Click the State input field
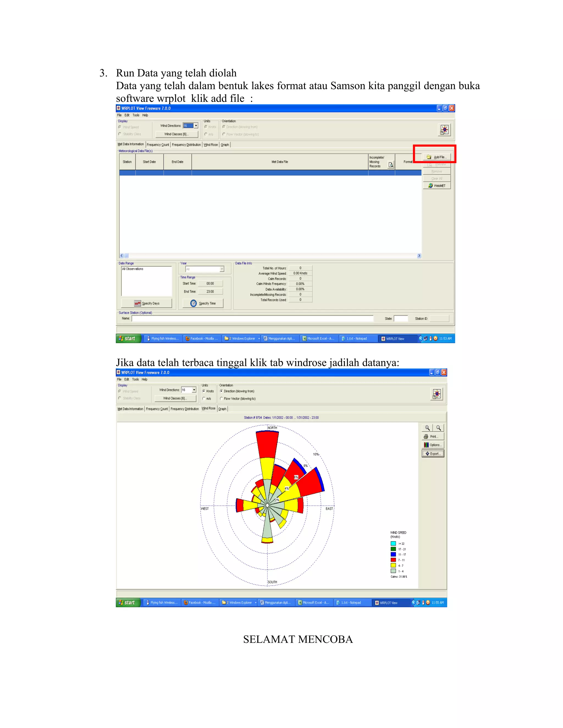 401,319
